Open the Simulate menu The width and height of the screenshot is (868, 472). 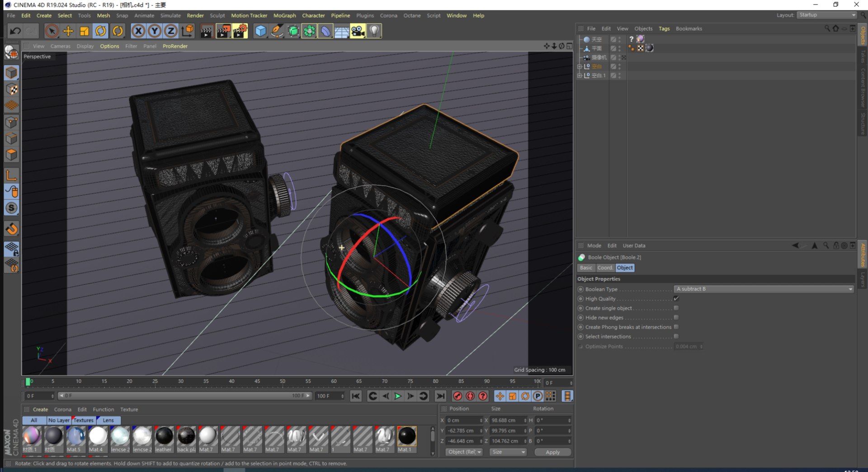(170, 15)
